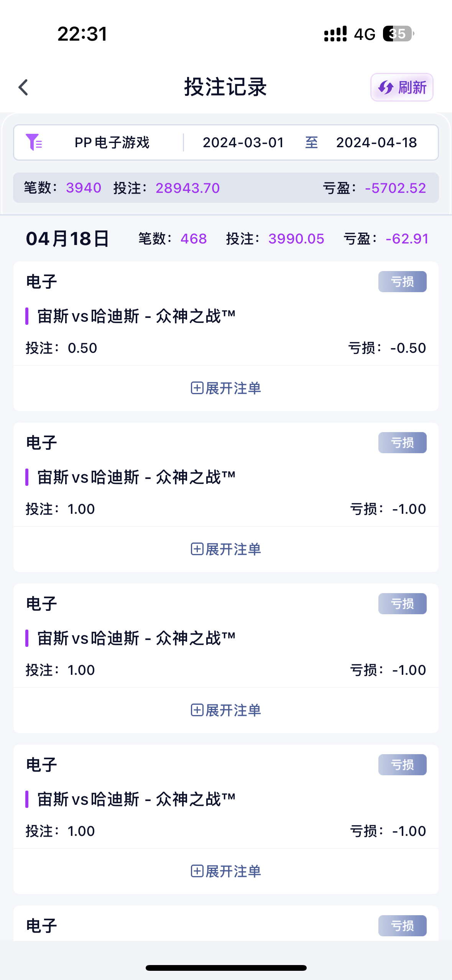Tap the plus icon in second bet card
Image resolution: width=452 pixels, height=980 pixels.
pos(197,549)
